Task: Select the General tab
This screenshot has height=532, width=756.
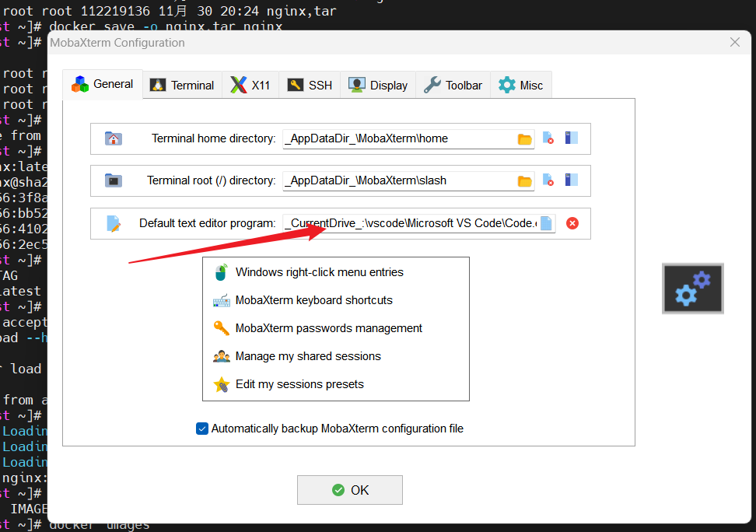Action: point(103,85)
